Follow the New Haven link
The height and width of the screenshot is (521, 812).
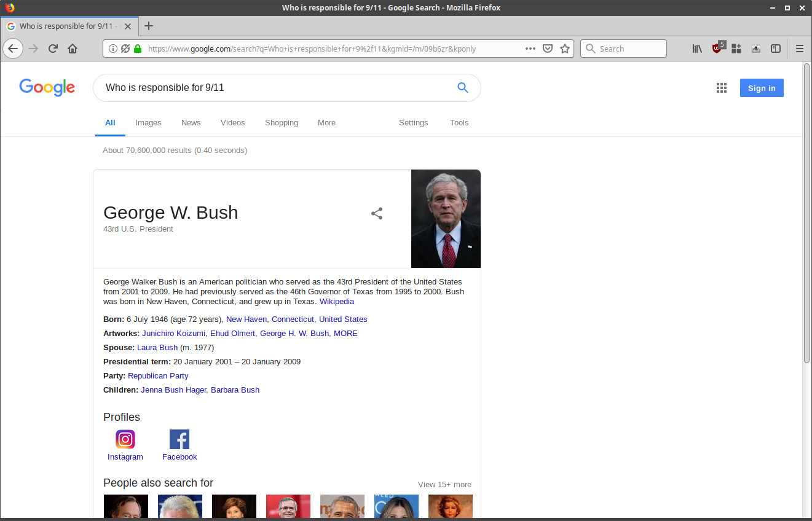(x=246, y=319)
